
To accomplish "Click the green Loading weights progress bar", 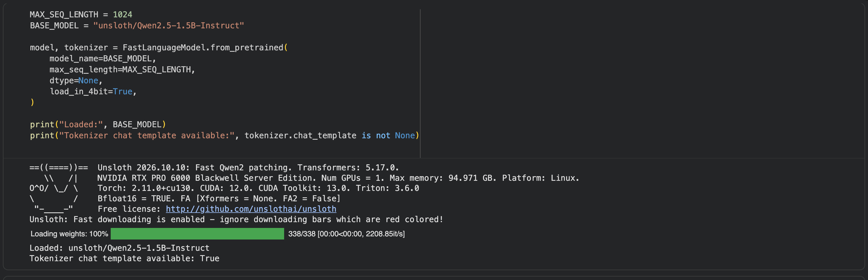I will click(x=197, y=234).
